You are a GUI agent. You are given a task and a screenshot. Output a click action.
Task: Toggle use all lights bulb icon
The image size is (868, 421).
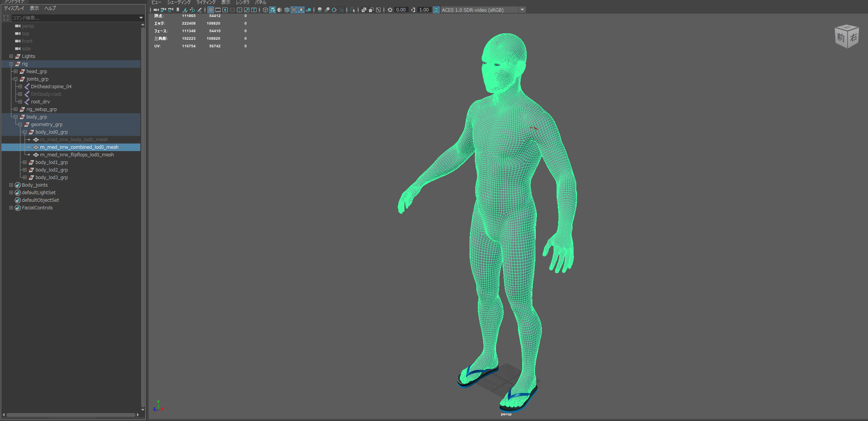301,10
